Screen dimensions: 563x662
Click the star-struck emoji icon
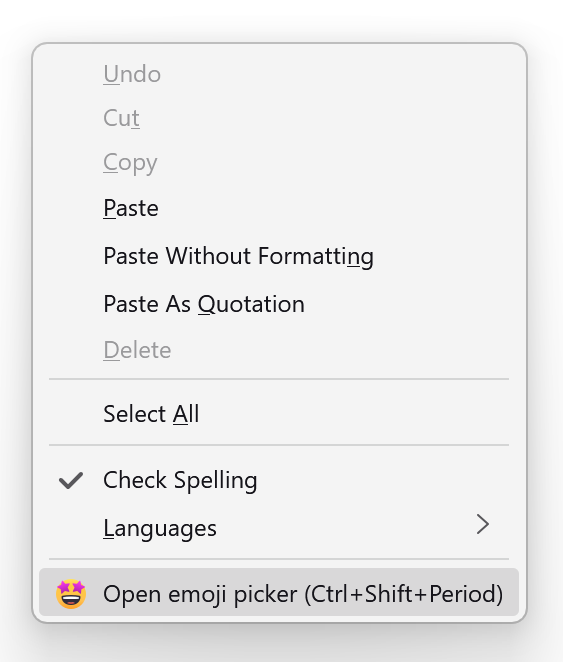click(x=71, y=594)
